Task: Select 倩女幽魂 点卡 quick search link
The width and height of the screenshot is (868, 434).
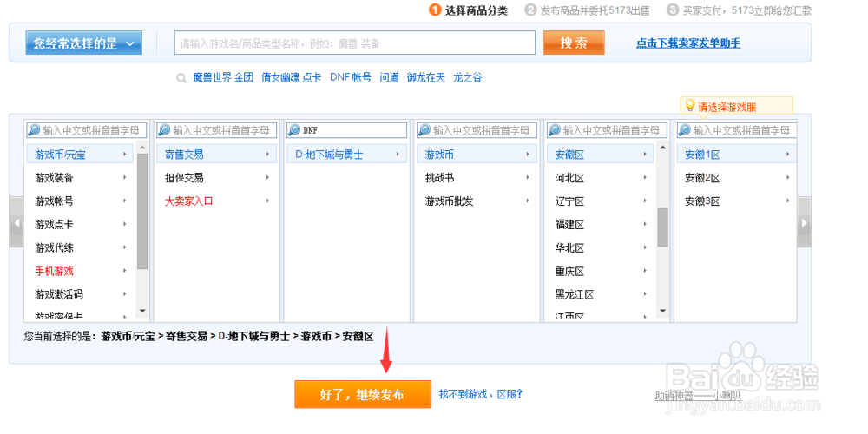Action: click(x=291, y=77)
